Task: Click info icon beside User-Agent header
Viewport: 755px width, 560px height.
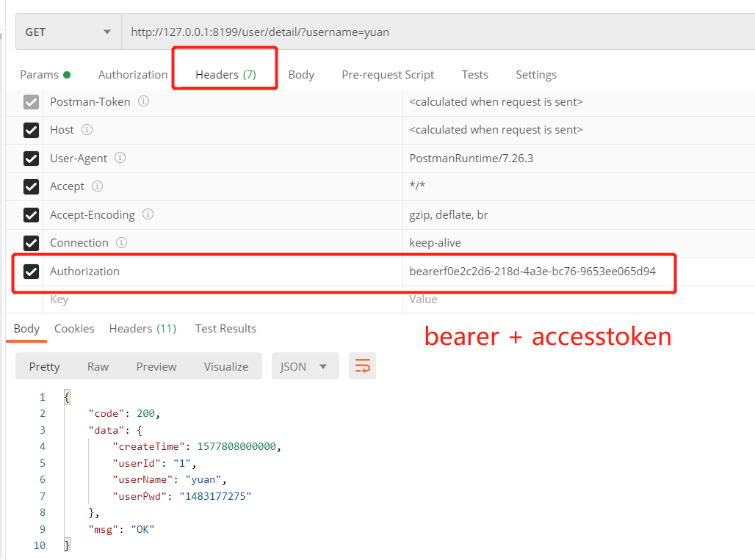Action: pos(120,158)
